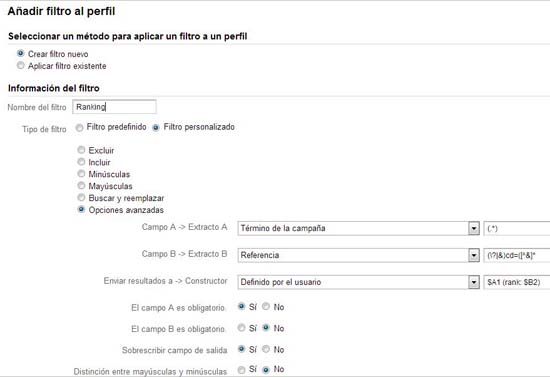Select Filtro personalizado filter type
The image size is (550, 377).
click(x=156, y=128)
